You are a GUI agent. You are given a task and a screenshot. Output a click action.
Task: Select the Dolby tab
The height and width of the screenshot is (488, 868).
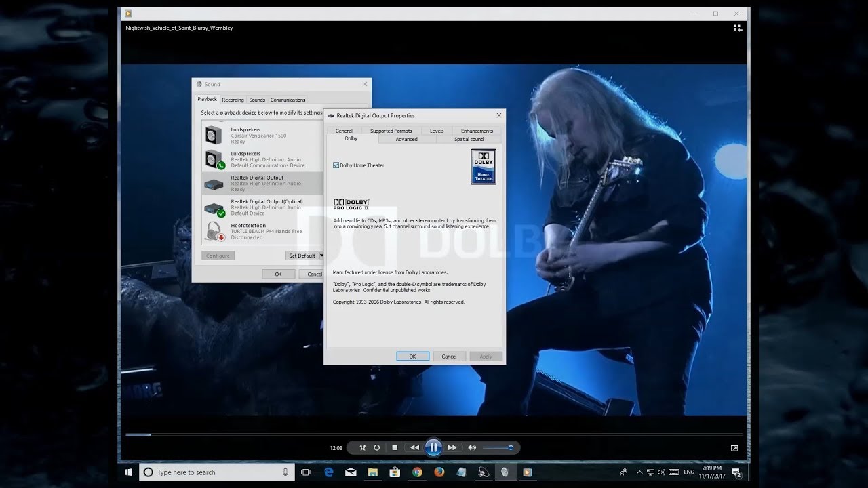[351, 138]
